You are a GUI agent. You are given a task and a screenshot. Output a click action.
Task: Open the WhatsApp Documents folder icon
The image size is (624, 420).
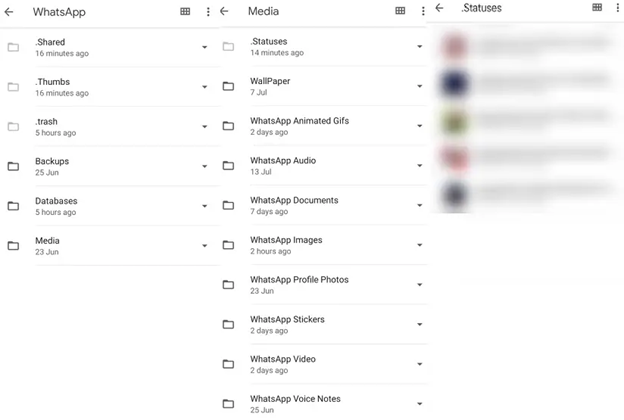228,205
